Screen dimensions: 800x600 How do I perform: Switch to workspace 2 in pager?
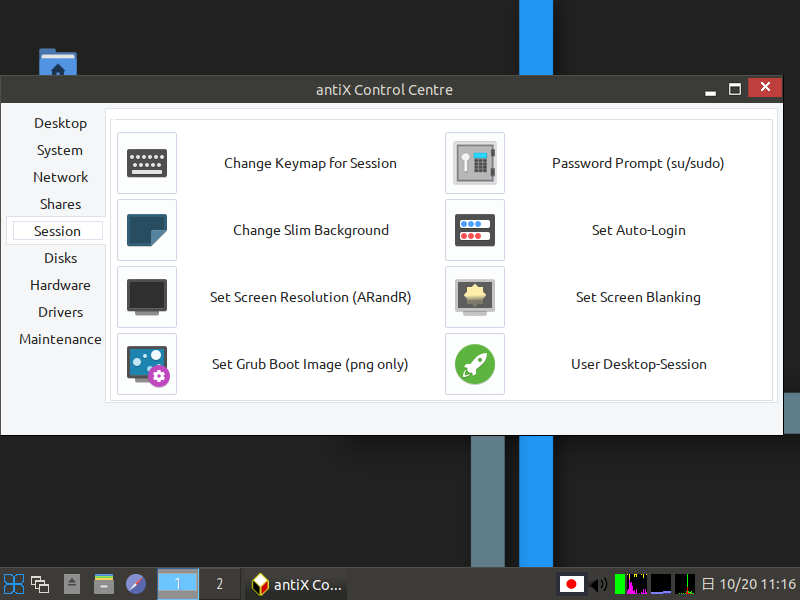[x=219, y=584]
